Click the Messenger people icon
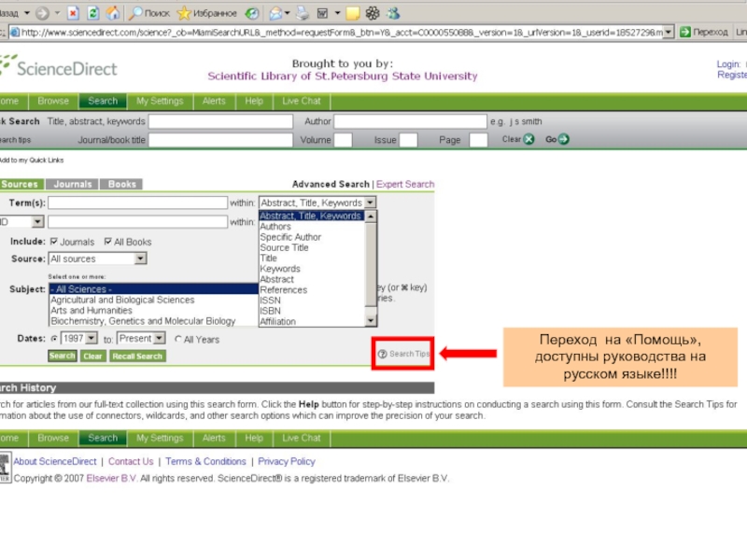This screenshot has height=560, width=747. point(393,13)
